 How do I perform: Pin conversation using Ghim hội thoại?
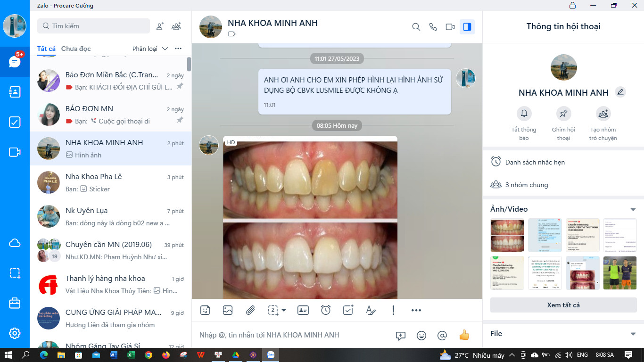point(563,114)
